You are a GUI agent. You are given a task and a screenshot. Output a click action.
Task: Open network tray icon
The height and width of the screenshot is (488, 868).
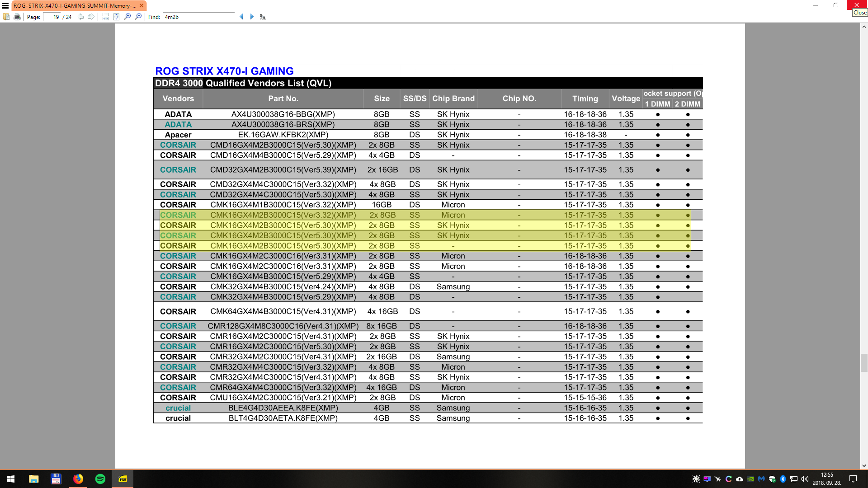(794, 479)
